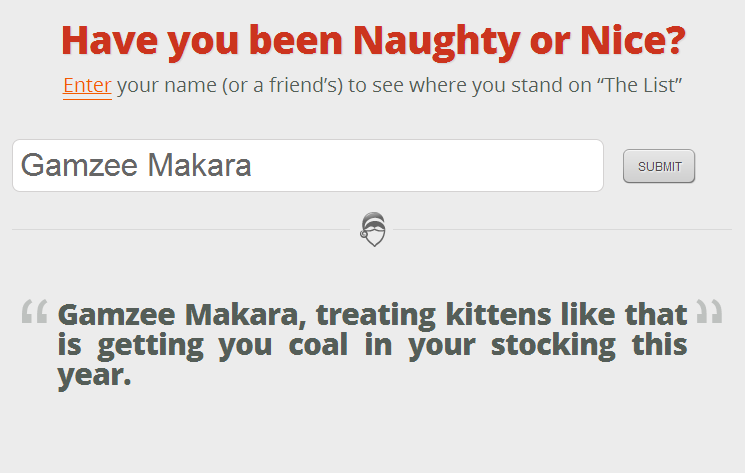This screenshot has width=745, height=473.
Task: Click the SUBMIT button
Action: pyautogui.click(x=659, y=166)
